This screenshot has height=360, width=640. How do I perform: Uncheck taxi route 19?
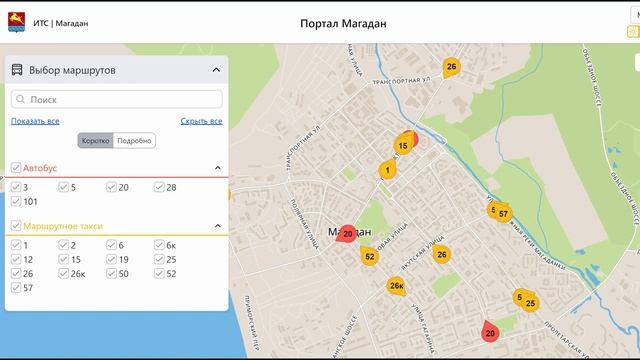(x=111, y=259)
